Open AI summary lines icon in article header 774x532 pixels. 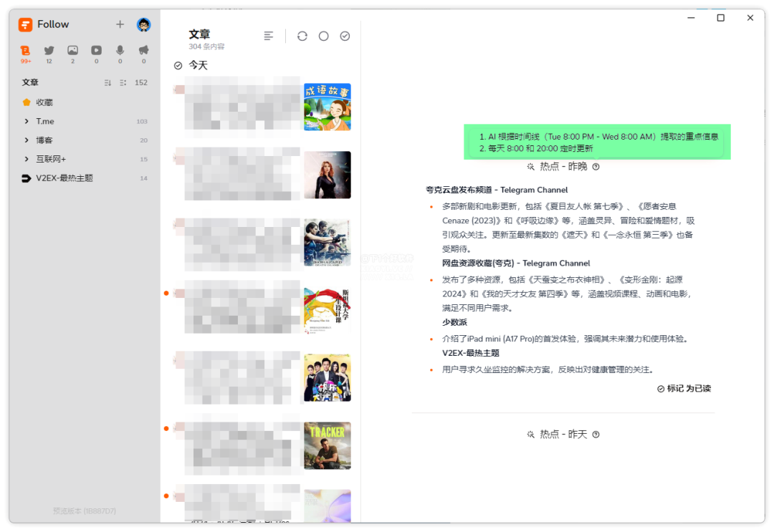[269, 36]
